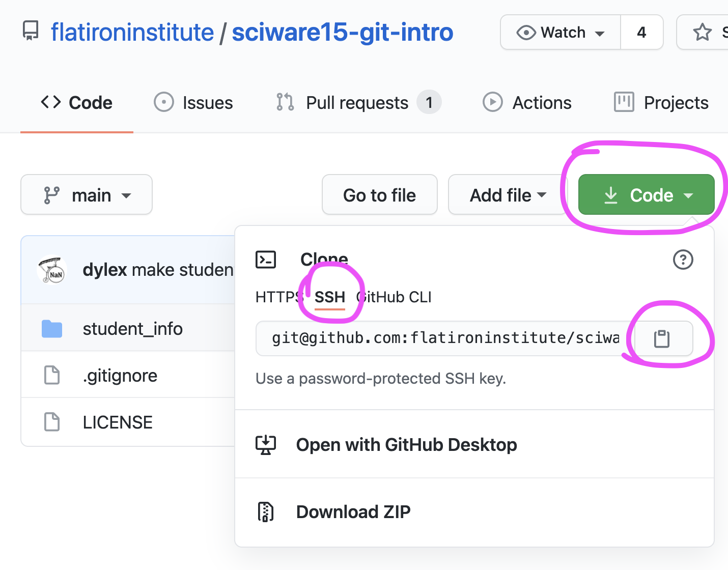Click the branch icon in main button
Viewport: 728px width, 570px height.
pyautogui.click(x=51, y=195)
